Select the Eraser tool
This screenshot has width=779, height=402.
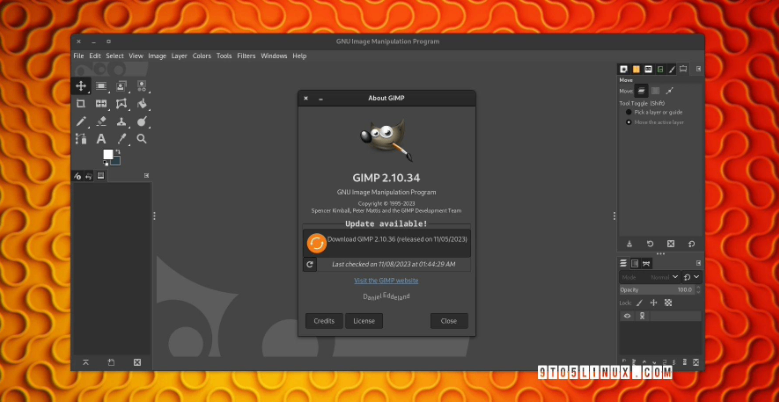101,121
